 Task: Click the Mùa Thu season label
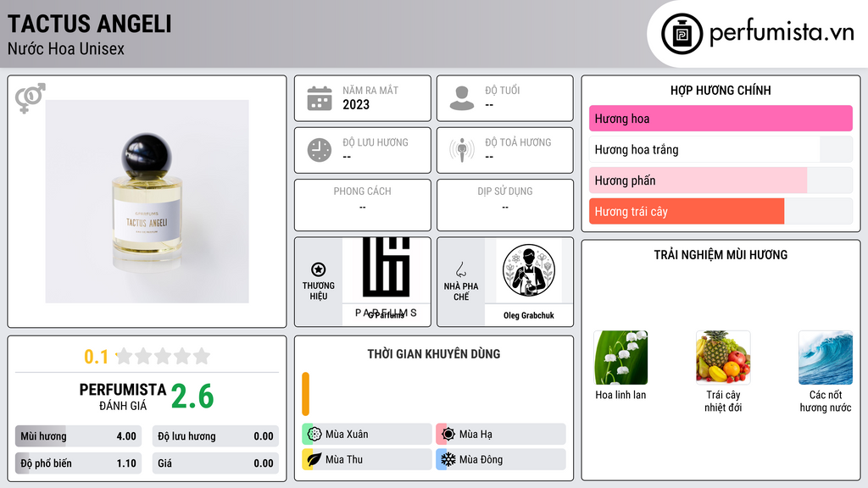[x=344, y=459]
